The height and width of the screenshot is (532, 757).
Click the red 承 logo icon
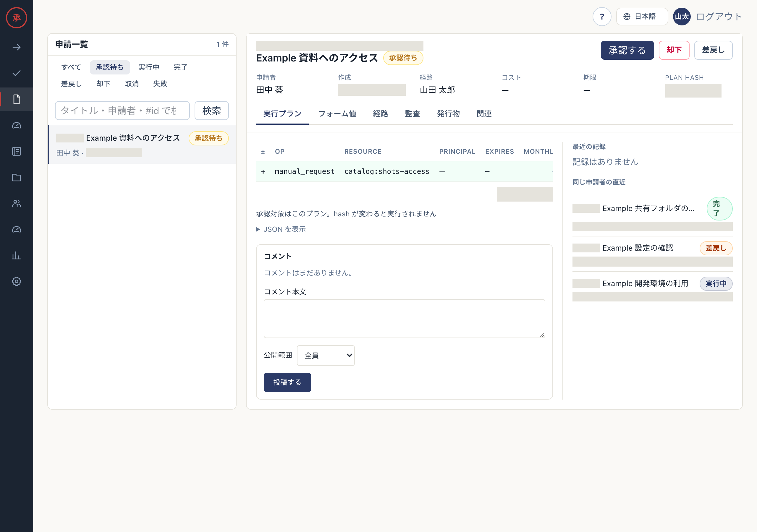coord(17,17)
